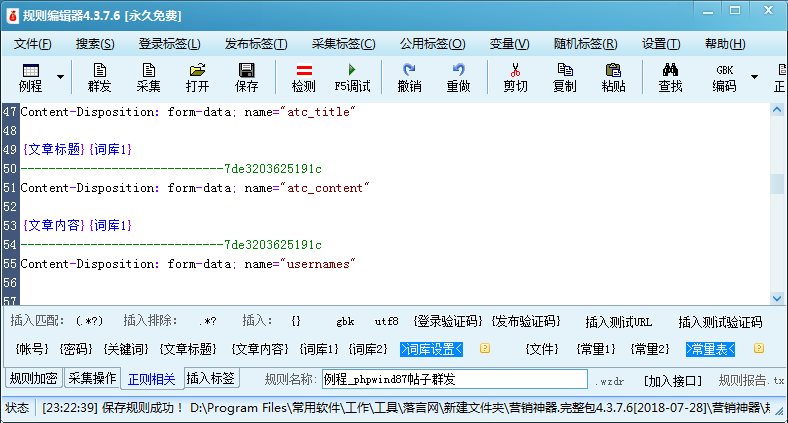Click the "usernames" text on line 55

point(318,264)
